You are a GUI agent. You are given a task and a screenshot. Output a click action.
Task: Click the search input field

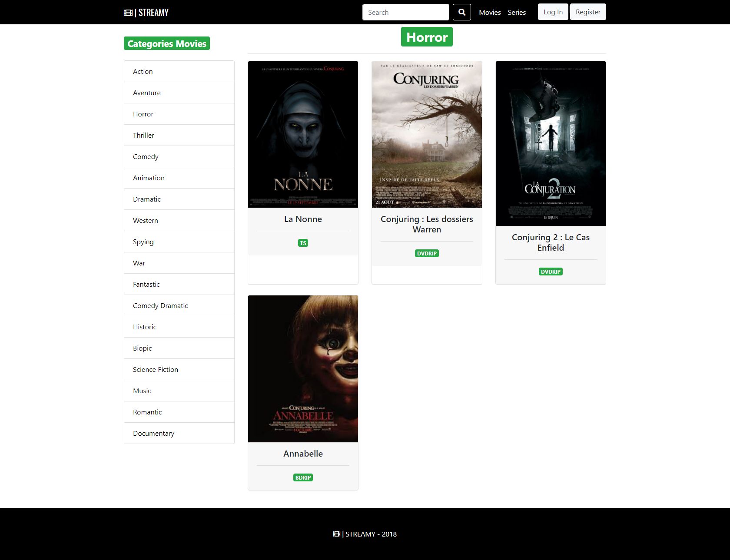tap(406, 12)
